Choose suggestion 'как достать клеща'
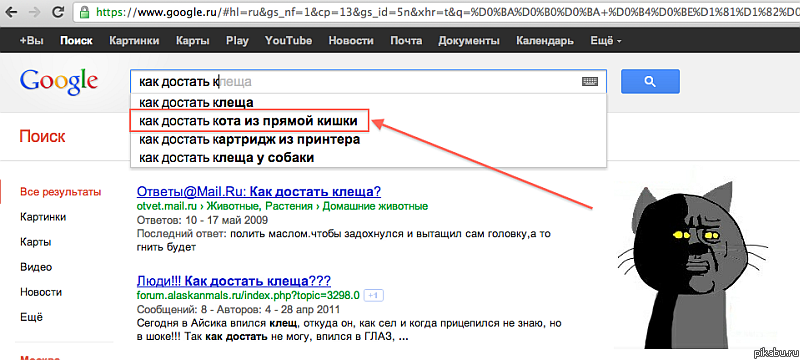Image resolution: width=800 pixels, height=360 pixels. click(368, 102)
